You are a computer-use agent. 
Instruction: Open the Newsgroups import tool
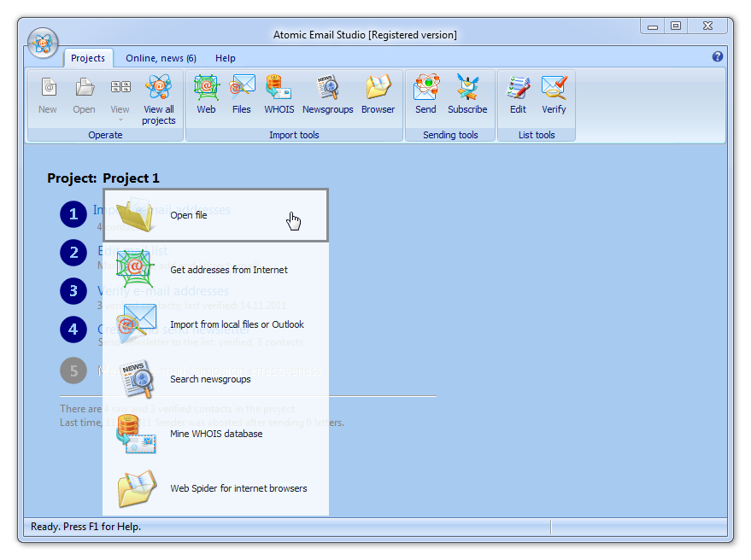(x=327, y=94)
